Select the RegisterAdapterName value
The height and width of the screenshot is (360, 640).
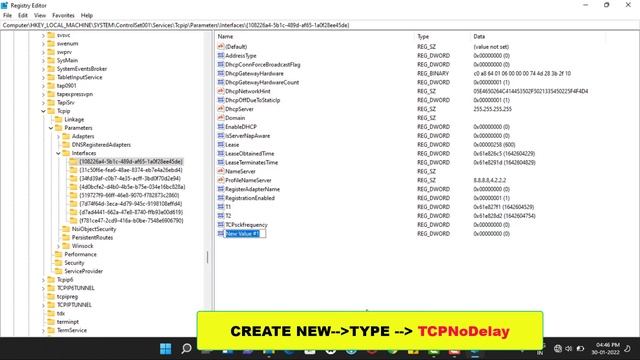point(252,189)
